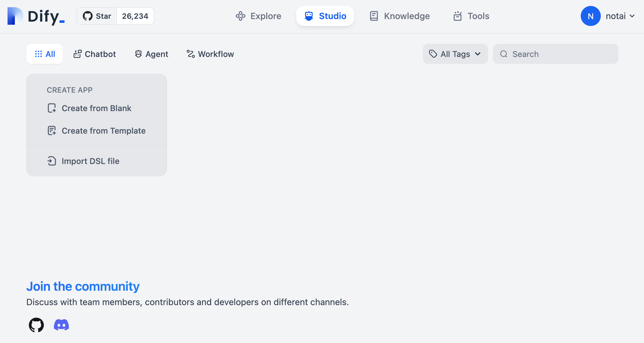Choose Create from Template

pos(103,131)
